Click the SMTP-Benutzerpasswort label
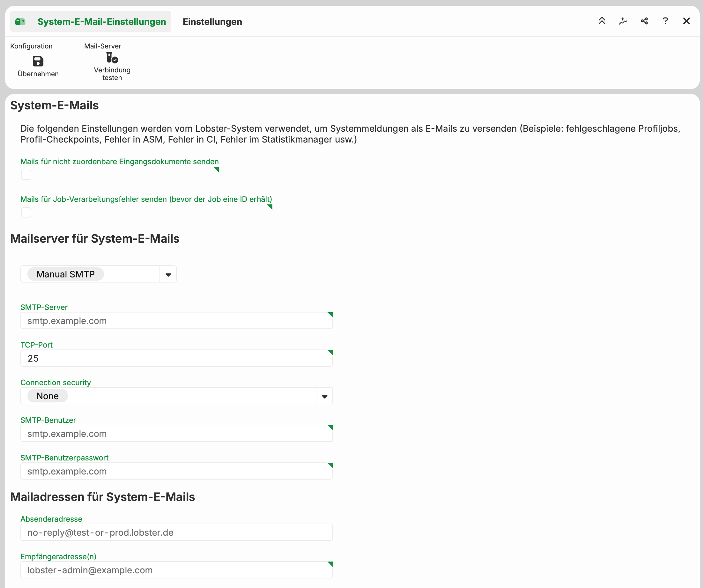Image resolution: width=703 pixels, height=588 pixels. click(64, 458)
